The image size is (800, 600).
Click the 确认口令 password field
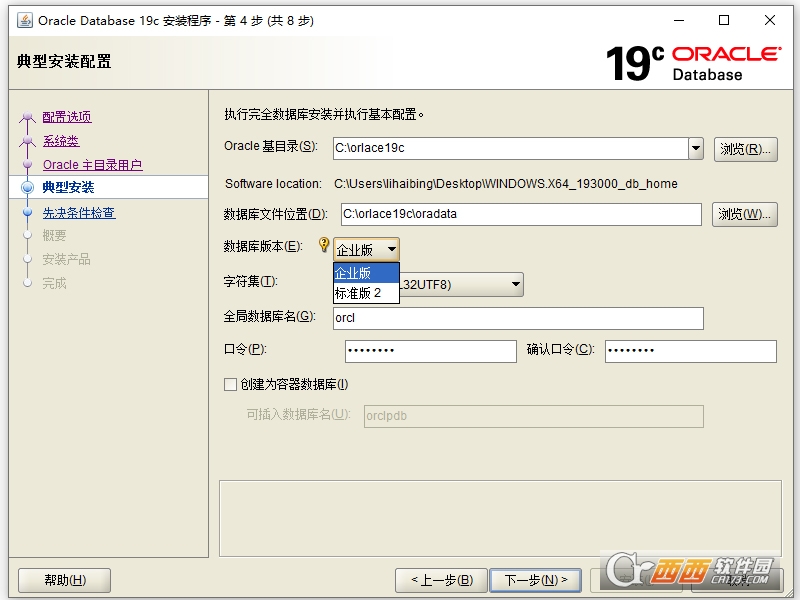691,352
